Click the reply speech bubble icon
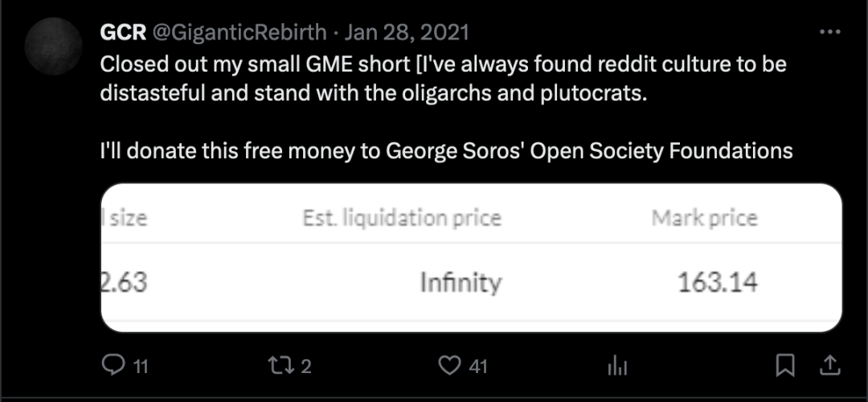 [x=112, y=366]
